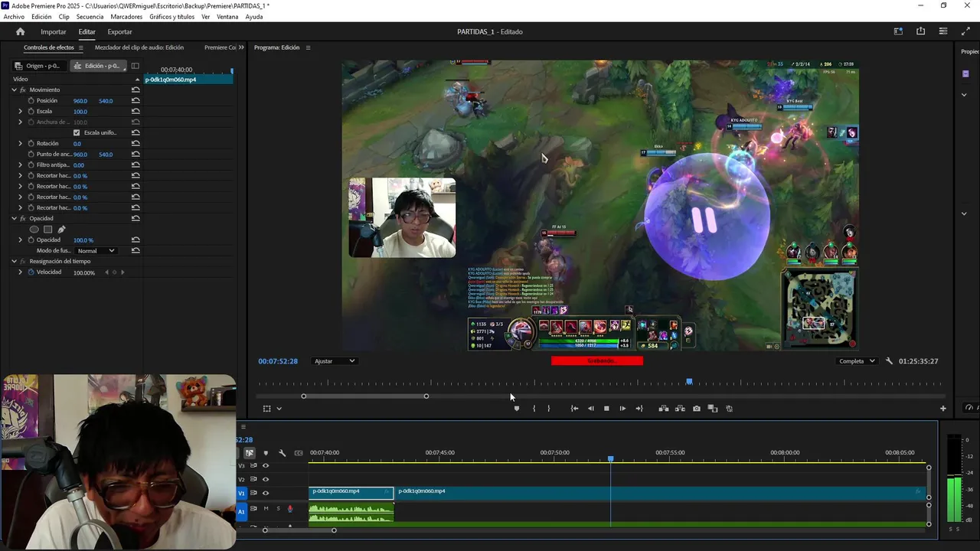Viewport: 980px width, 551px height.
Task: Click the timeline playhead handle
Action: [610, 458]
